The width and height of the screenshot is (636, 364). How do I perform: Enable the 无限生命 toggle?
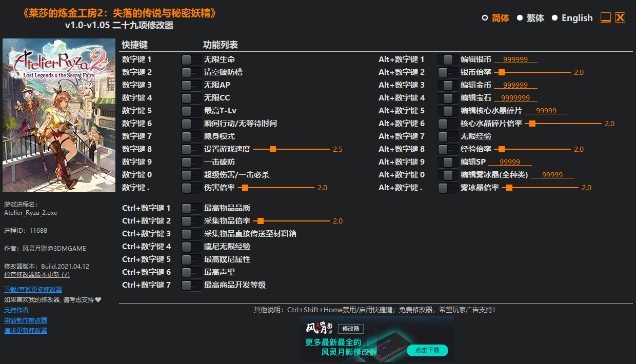click(191, 59)
